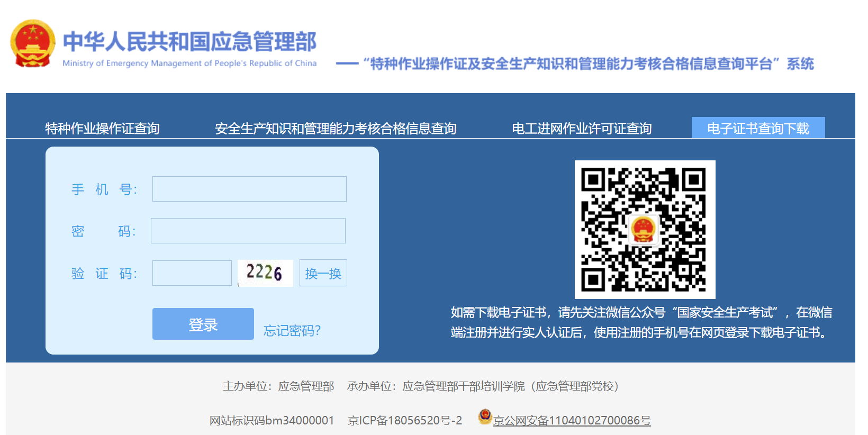
Task: Click the 验证码 field label
Action: pos(104,274)
